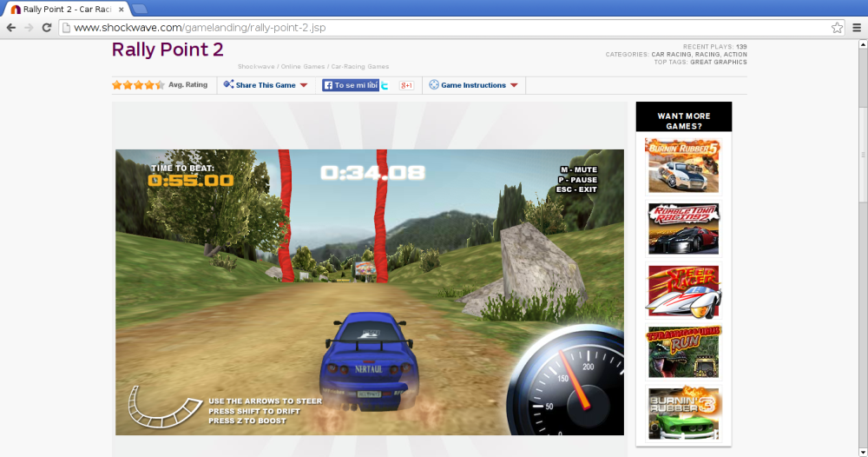Open the Burnin' Rubber 5 game thumbnail
Viewport: 868px width, 457px height.
(x=684, y=166)
